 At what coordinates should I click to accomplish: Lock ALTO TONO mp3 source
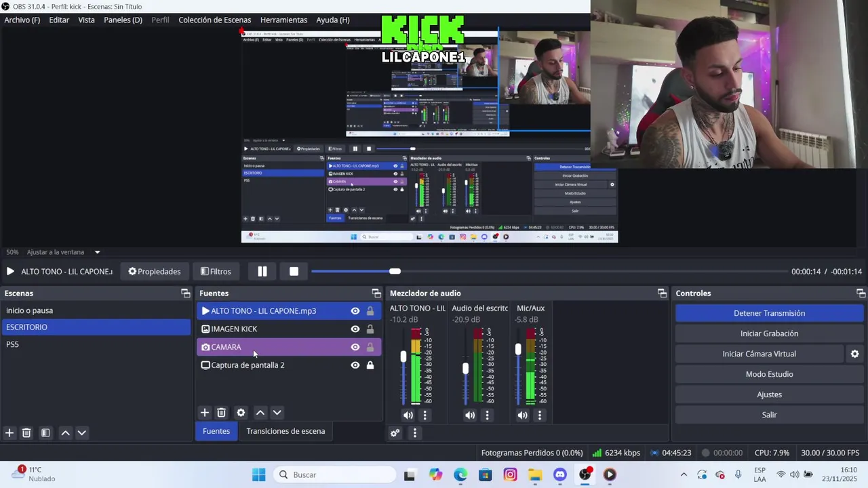point(370,311)
